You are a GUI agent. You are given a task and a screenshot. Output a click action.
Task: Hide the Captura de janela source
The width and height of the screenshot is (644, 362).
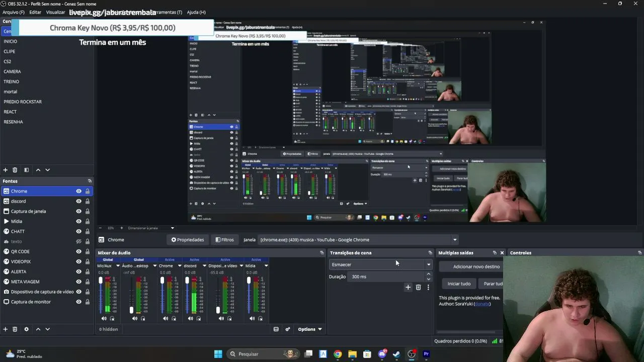coord(79,211)
